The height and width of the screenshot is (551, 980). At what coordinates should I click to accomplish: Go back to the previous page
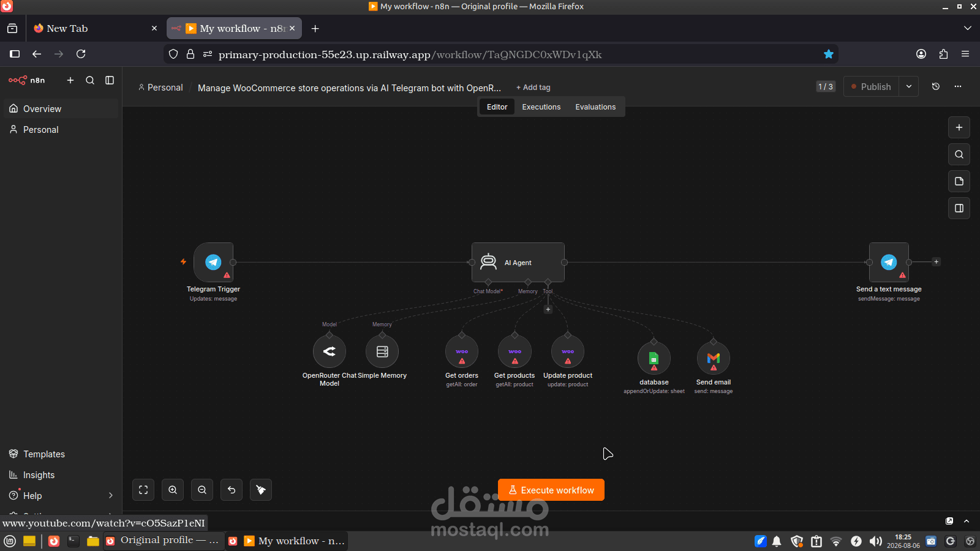(x=37, y=54)
